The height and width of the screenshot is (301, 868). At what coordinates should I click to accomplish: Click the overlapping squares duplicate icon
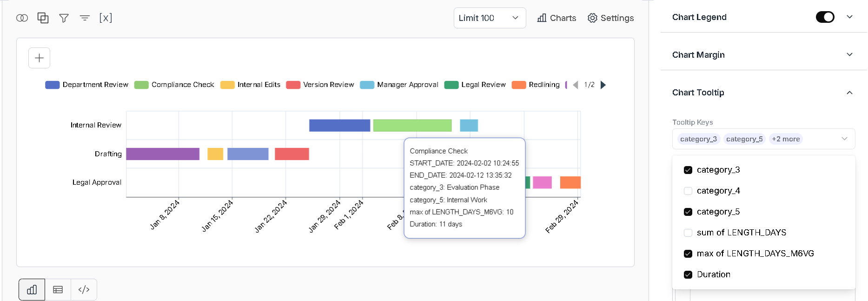(x=43, y=18)
